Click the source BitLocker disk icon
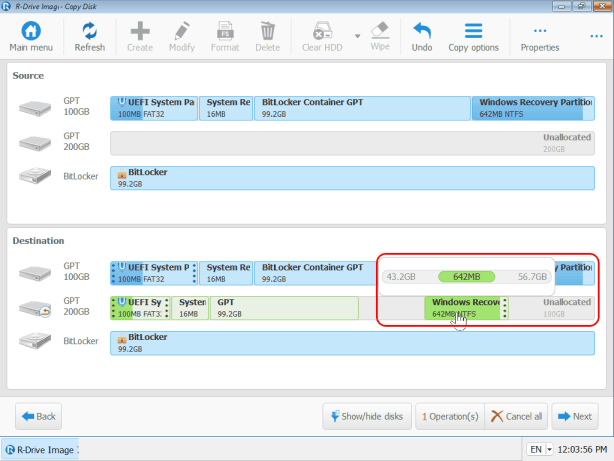 [35, 177]
